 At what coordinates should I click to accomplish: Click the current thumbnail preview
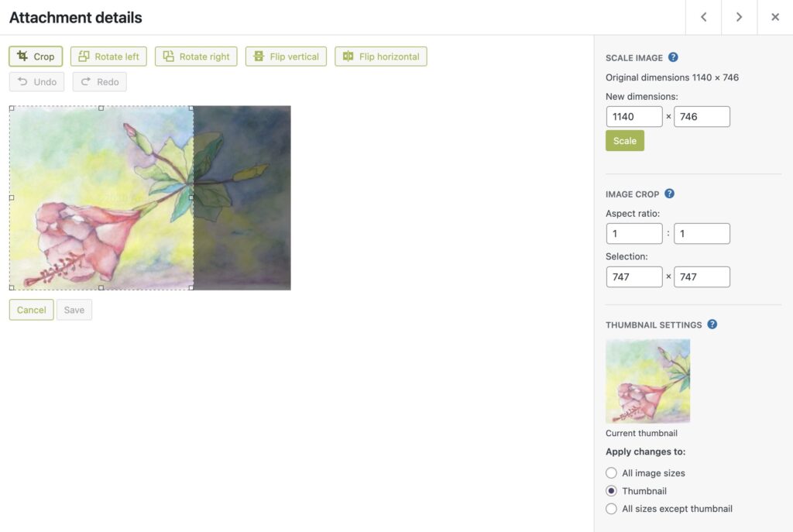[648, 381]
